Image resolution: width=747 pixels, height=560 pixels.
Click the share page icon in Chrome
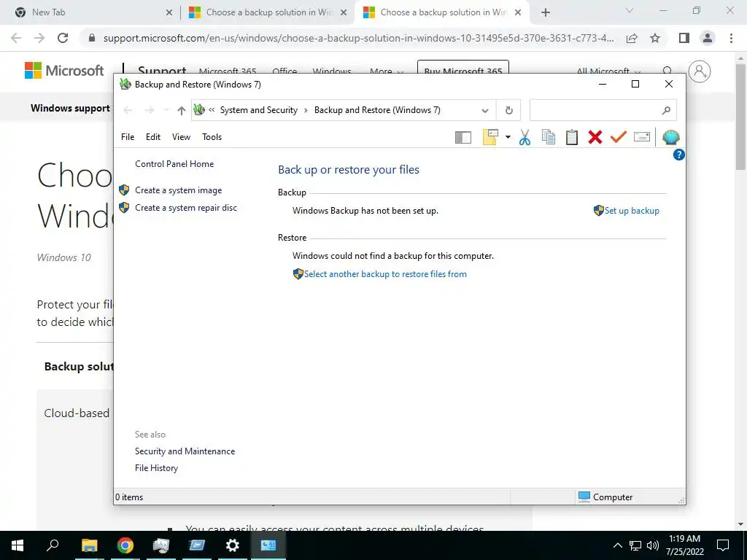pos(632,38)
